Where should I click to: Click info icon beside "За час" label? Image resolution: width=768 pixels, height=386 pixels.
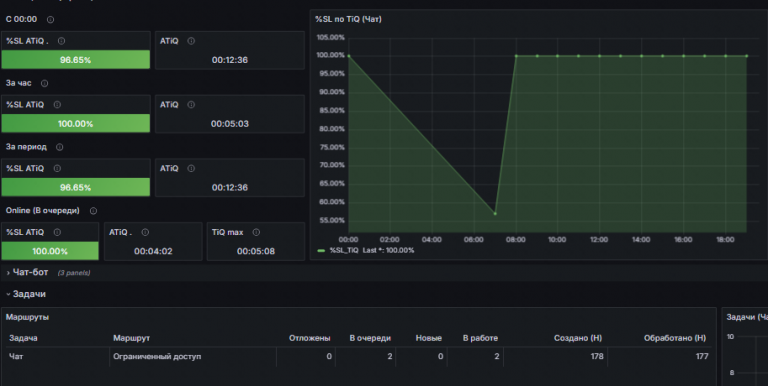[45, 83]
